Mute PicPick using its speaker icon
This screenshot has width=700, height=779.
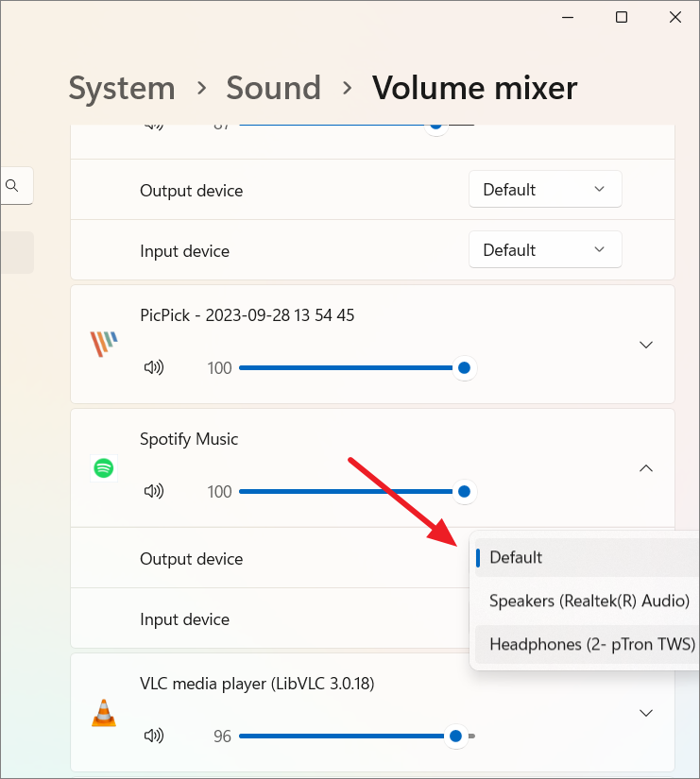[x=153, y=367]
